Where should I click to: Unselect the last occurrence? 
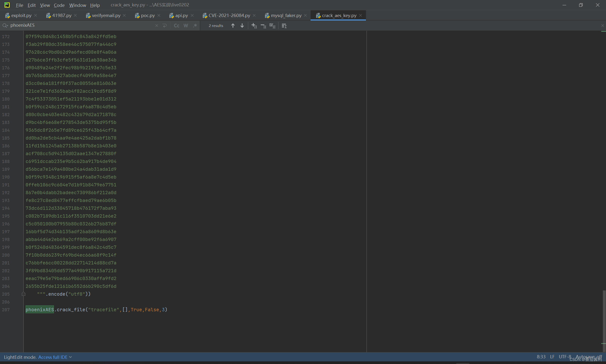(x=263, y=26)
